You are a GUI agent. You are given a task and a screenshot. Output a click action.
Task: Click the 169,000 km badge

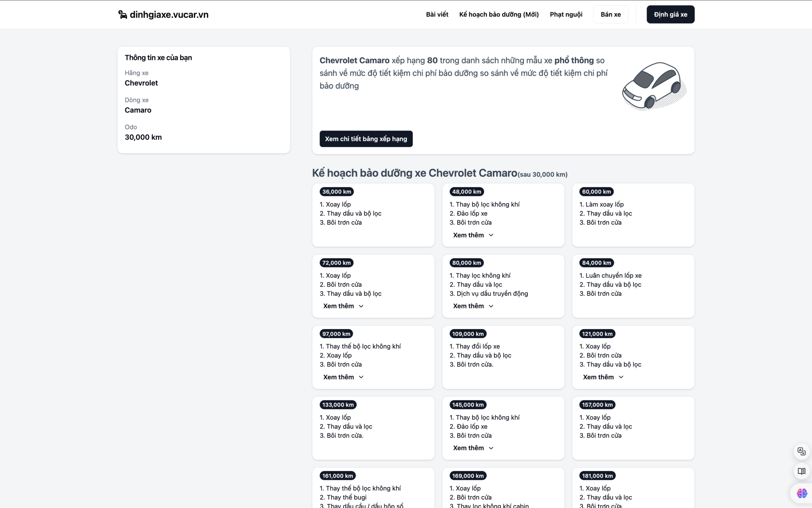click(x=468, y=476)
